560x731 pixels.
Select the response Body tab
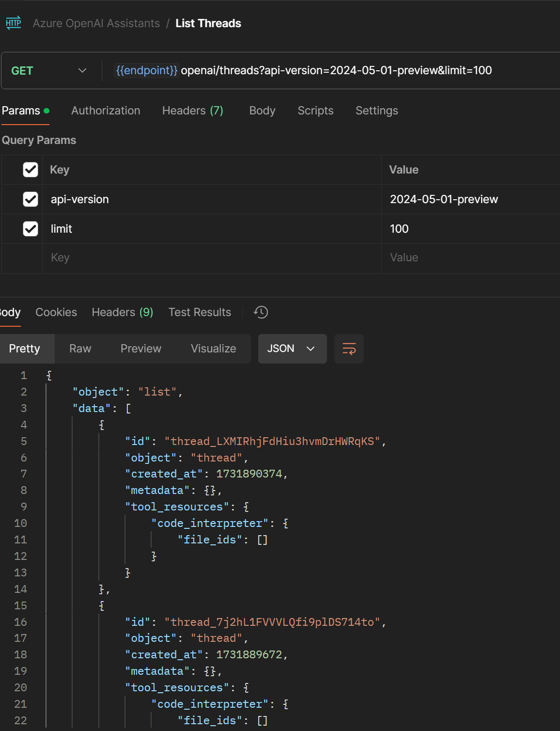[x=10, y=312]
